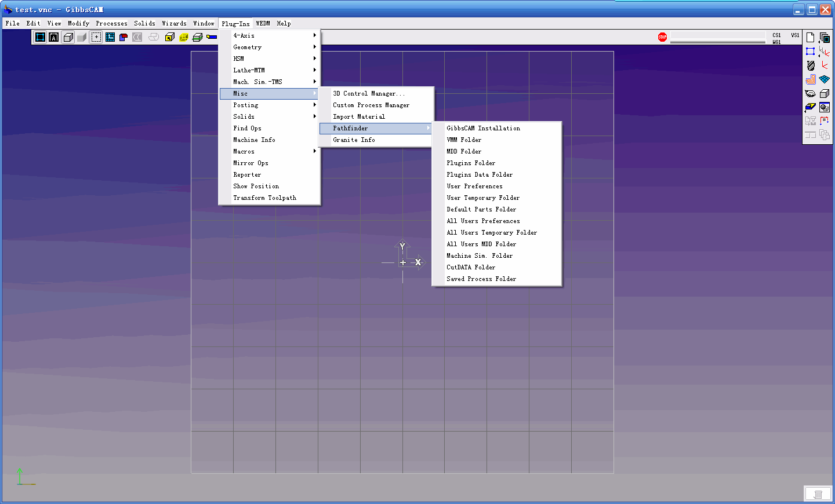Screen dimensions: 835x504
Task: Open MDD Folder from Pathfinder
Action: click(497, 151)
